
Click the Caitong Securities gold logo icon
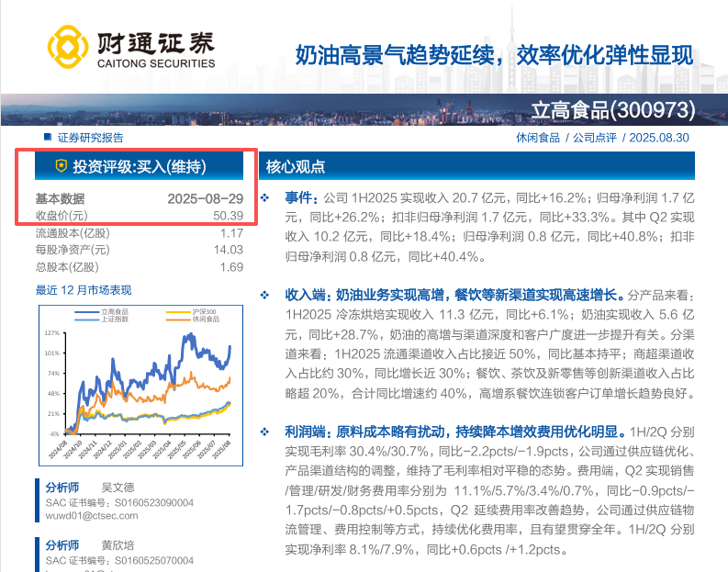pyautogui.click(x=68, y=47)
